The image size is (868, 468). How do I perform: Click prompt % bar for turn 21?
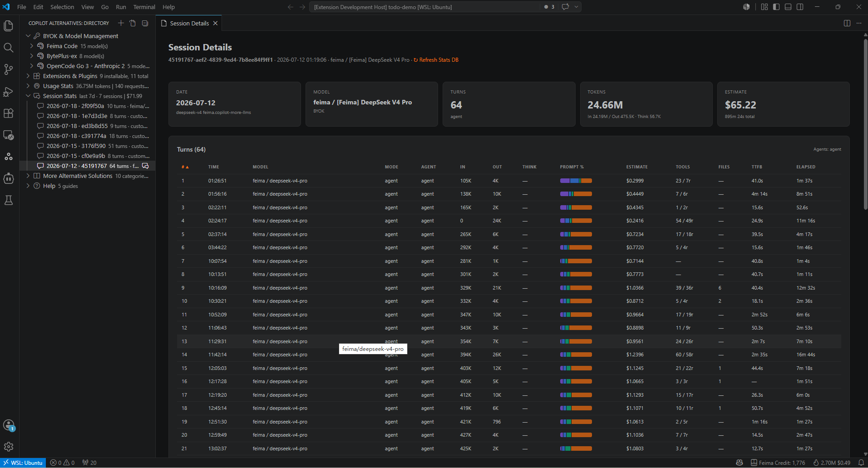(576, 448)
